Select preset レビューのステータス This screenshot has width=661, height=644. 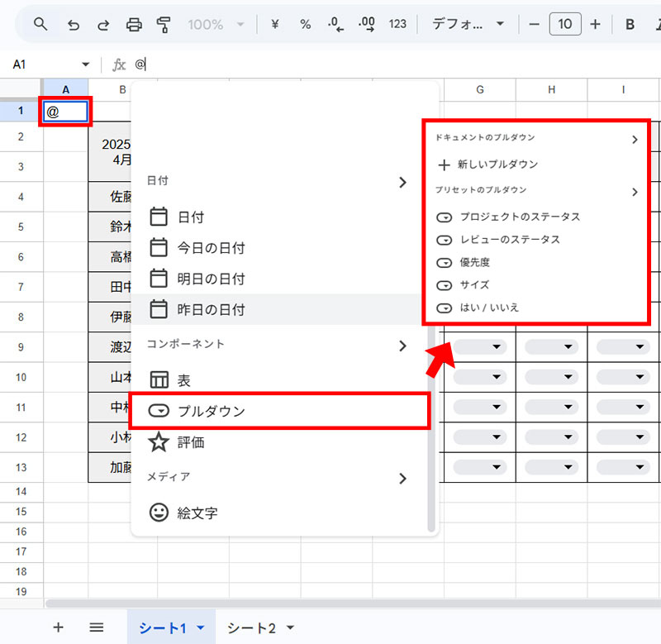pos(536,240)
